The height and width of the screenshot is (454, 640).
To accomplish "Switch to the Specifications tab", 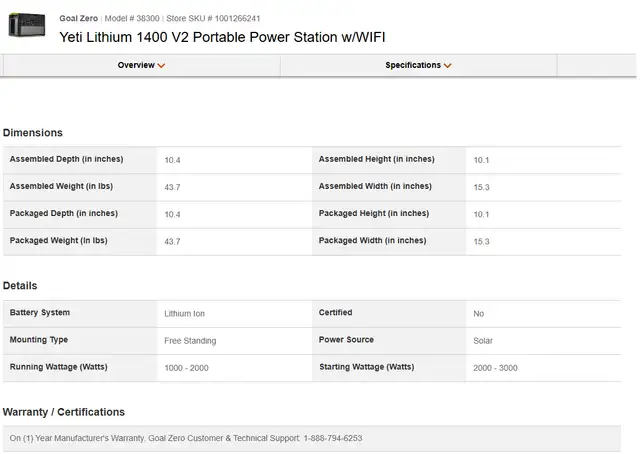I will pyautogui.click(x=418, y=65).
